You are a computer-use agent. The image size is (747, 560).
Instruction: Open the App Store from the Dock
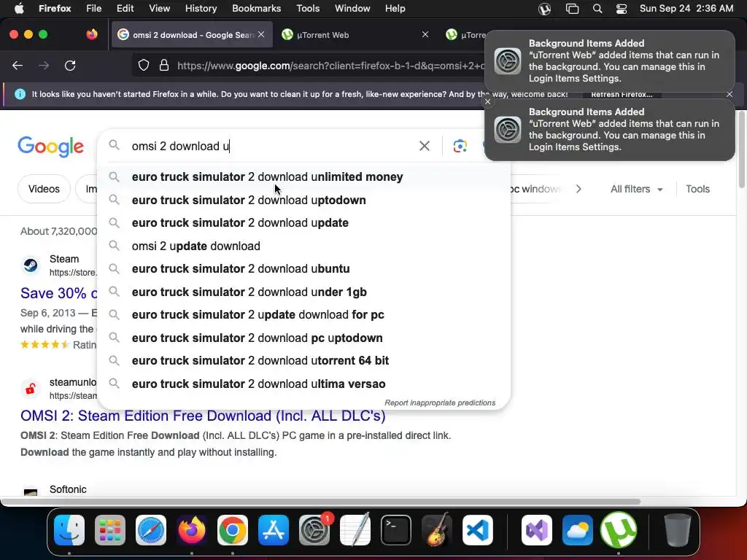click(x=274, y=530)
